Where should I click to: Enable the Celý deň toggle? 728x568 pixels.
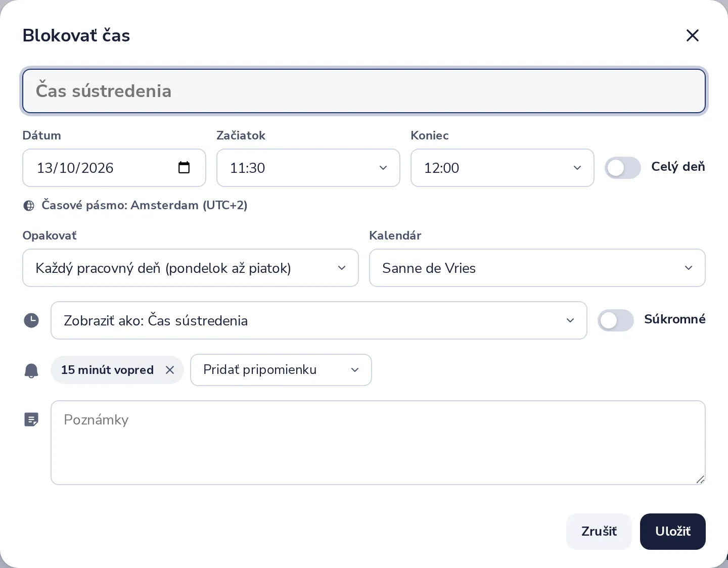point(623,168)
